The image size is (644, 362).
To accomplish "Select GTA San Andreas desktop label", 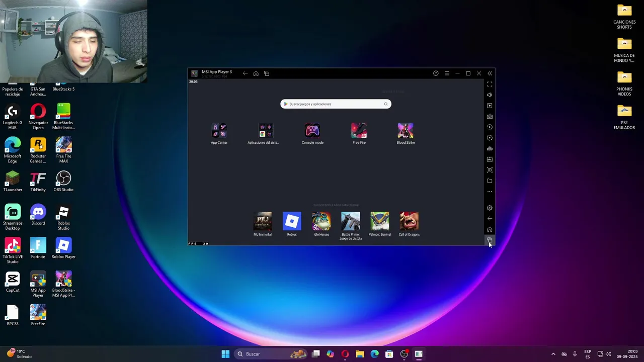I will [x=38, y=92].
